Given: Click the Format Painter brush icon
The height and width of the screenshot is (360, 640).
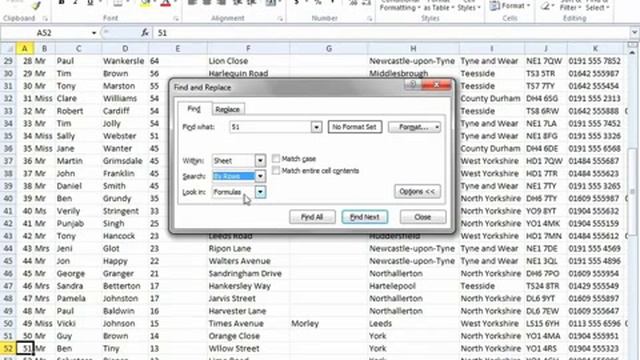Looking at the screenshot, I should pos(36,5).
